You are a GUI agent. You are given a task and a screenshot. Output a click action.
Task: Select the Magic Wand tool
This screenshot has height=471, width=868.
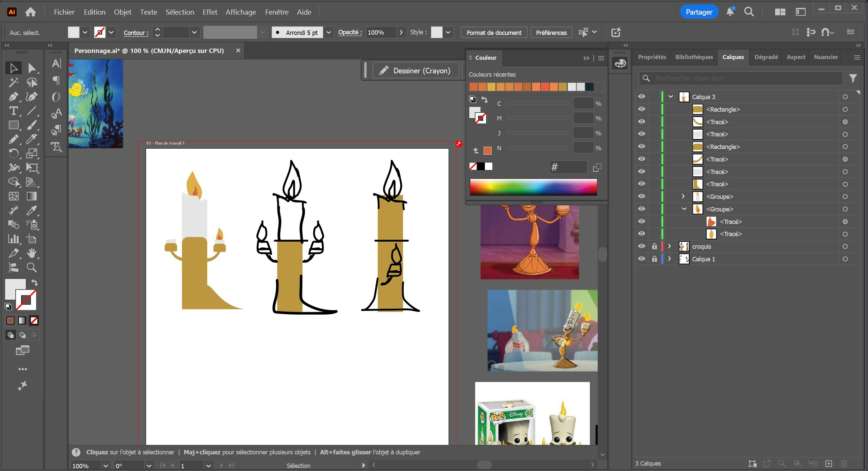[x=14, y=82]
